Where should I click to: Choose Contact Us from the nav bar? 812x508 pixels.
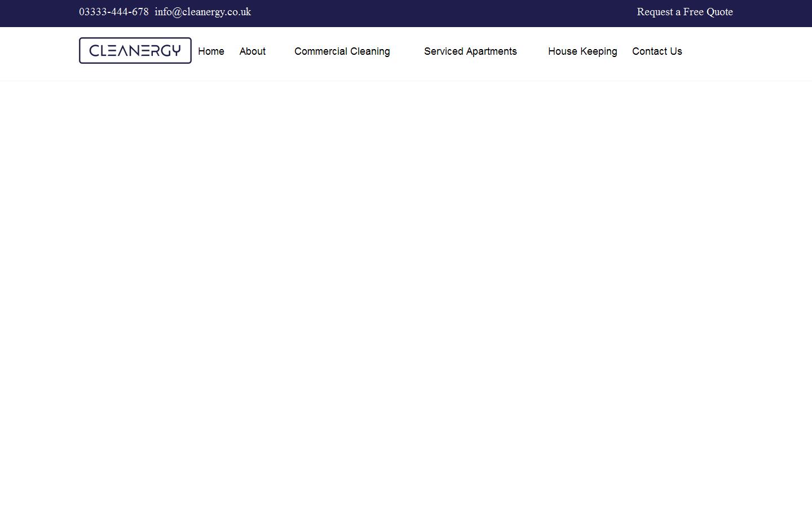tap(657, 51)
